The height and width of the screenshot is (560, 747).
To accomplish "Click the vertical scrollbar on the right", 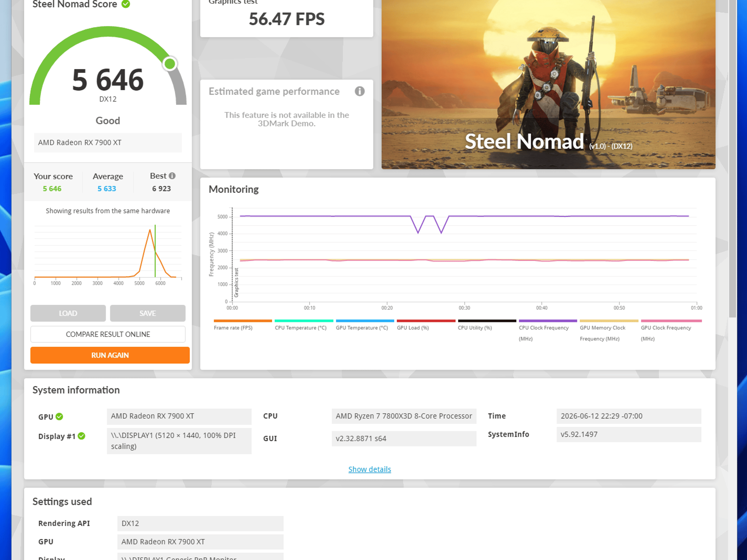I will pyautogui.click(x=732, y=159).
